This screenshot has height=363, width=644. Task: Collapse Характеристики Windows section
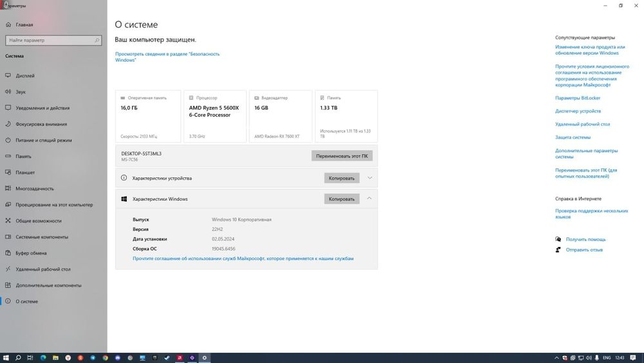pyautogui.click(x=369, y=199)
